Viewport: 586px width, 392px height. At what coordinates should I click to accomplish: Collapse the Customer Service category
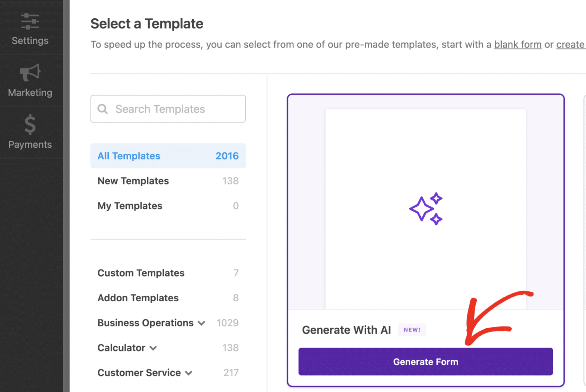click(x=189, y=373)
